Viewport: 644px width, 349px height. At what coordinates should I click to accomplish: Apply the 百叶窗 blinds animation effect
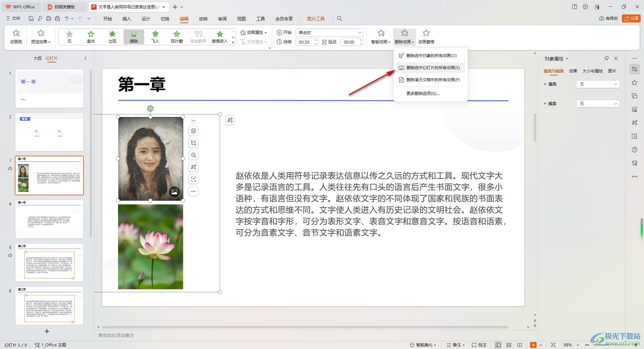tap(177, 37)
